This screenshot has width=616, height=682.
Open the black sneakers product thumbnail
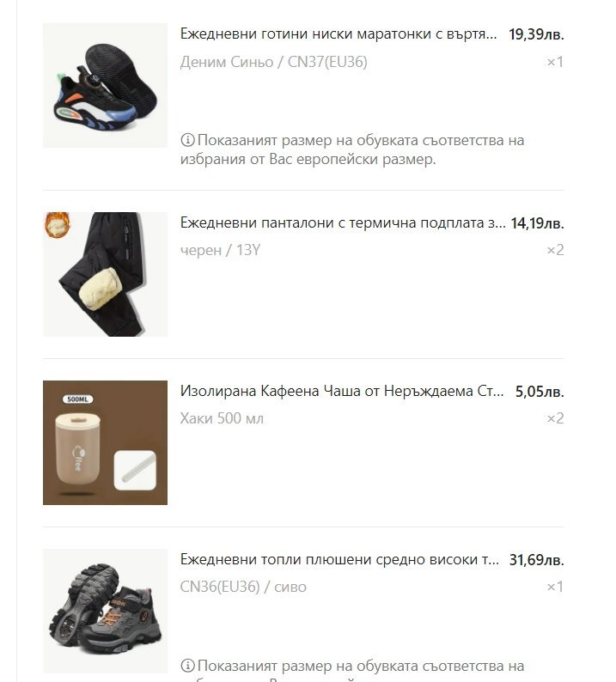(x=105, y=85)
